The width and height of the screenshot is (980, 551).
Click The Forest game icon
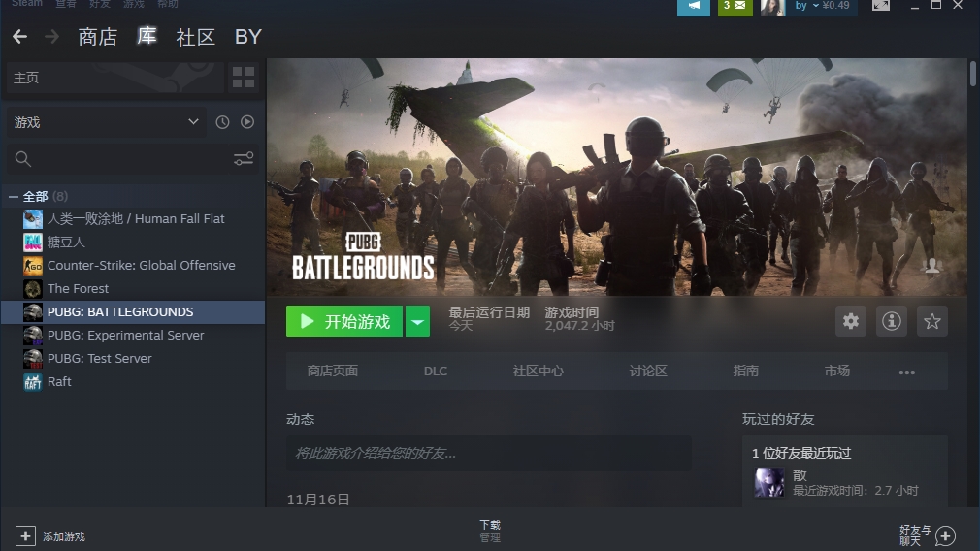click(32, 289)
